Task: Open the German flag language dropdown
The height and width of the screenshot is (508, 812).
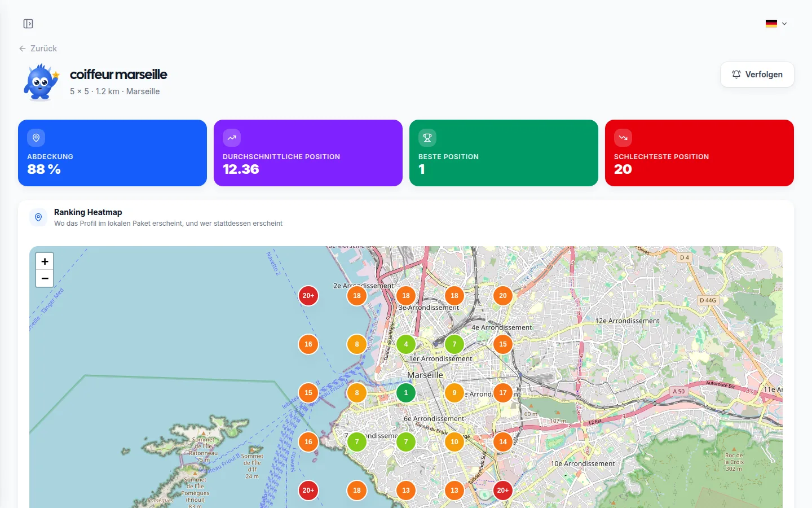Action: point(776,24)
